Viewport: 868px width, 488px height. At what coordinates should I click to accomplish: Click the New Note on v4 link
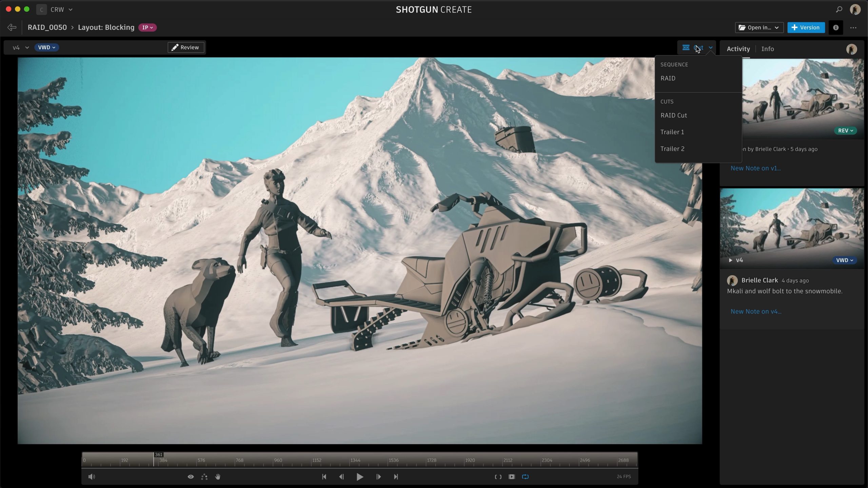(756, 311)
